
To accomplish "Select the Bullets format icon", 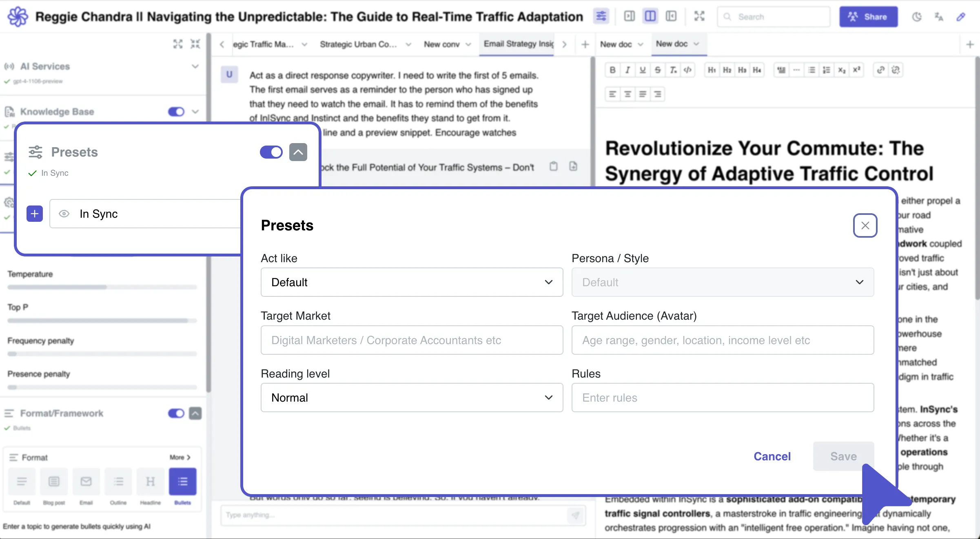I will click(182, 482).
